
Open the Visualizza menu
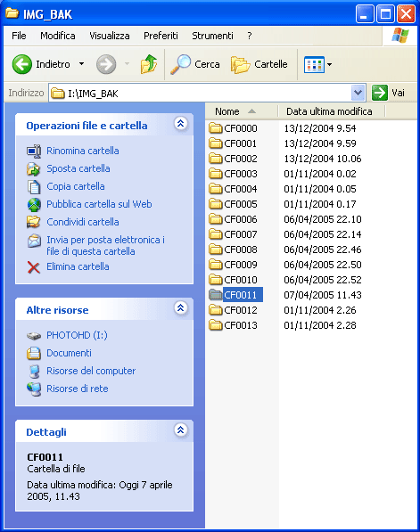110,36
